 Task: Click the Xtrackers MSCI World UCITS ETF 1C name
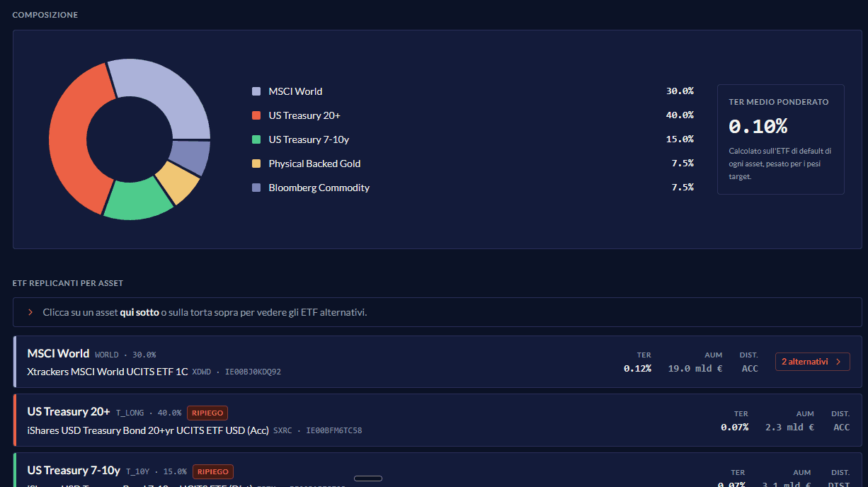(108, 371)
